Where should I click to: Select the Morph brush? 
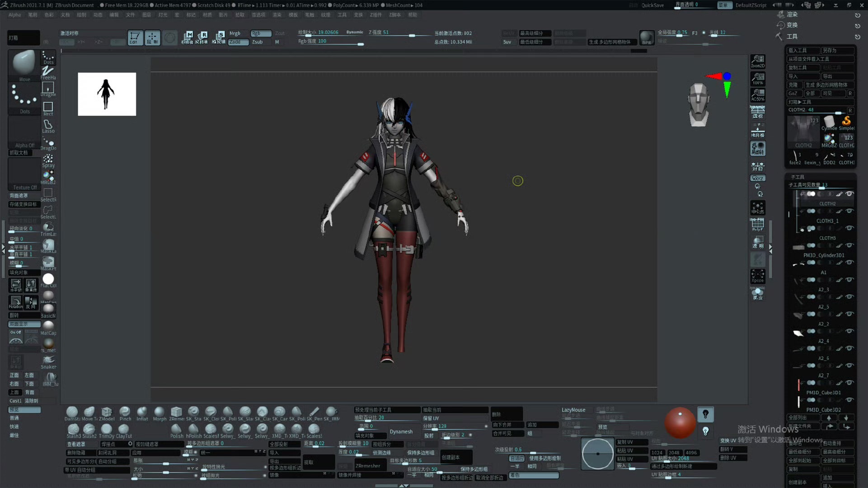(x=159, y=413)
